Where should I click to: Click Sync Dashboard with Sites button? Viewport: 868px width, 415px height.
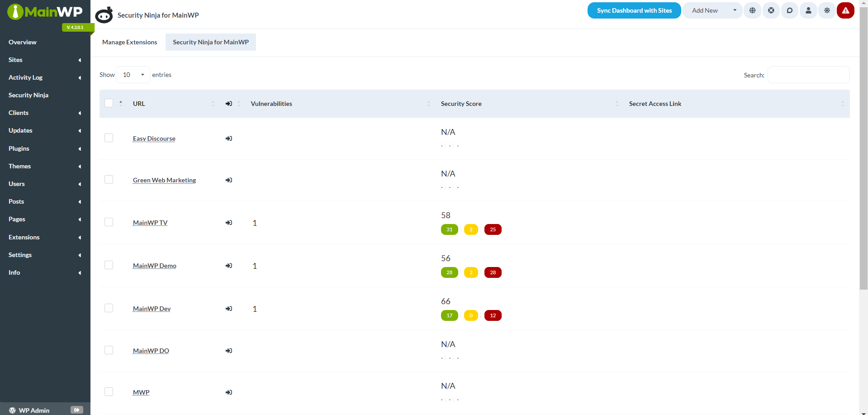[634, 10]
